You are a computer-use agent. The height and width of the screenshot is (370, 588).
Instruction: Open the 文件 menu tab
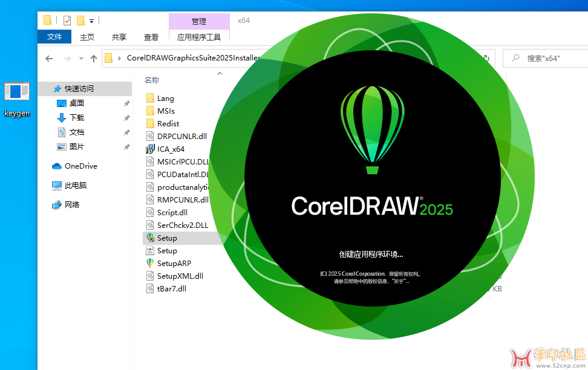54,37
